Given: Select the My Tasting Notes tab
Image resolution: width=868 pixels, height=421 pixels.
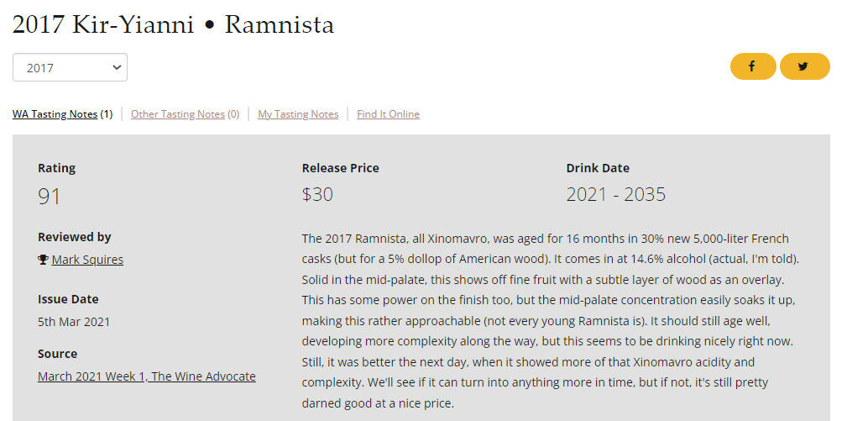Looking at the screenshot, I should [298, 114].
